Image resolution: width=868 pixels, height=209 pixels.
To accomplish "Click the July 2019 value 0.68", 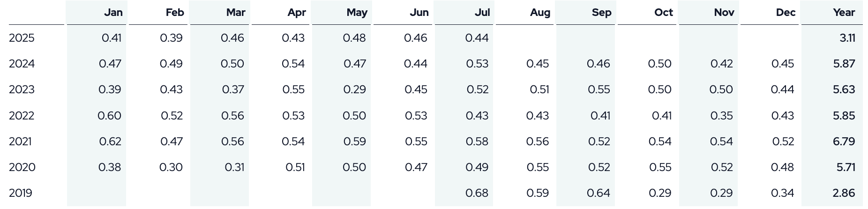I will [x=477, y=193].
